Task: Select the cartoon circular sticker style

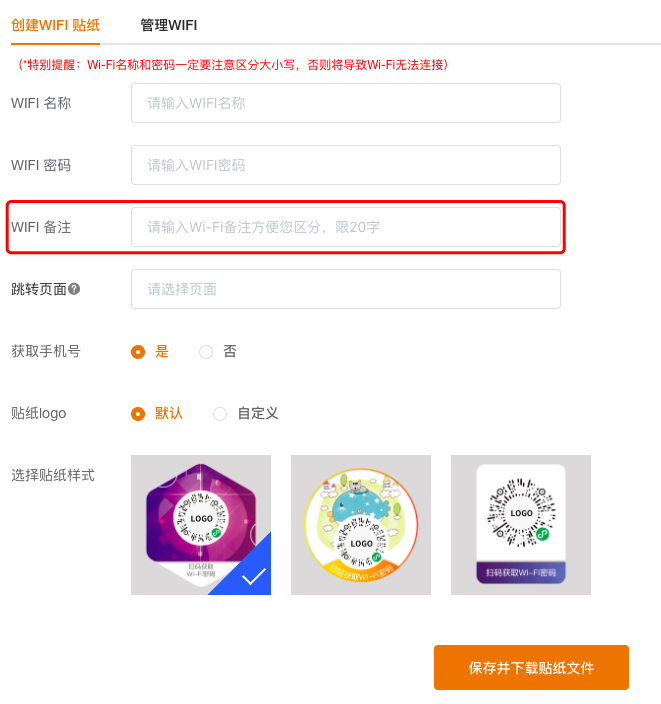Action: [x=361, y=525]
